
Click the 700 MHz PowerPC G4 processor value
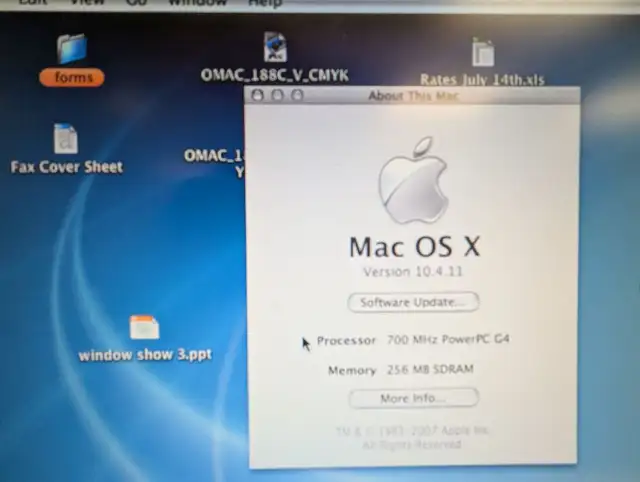[x=448, y=339]
